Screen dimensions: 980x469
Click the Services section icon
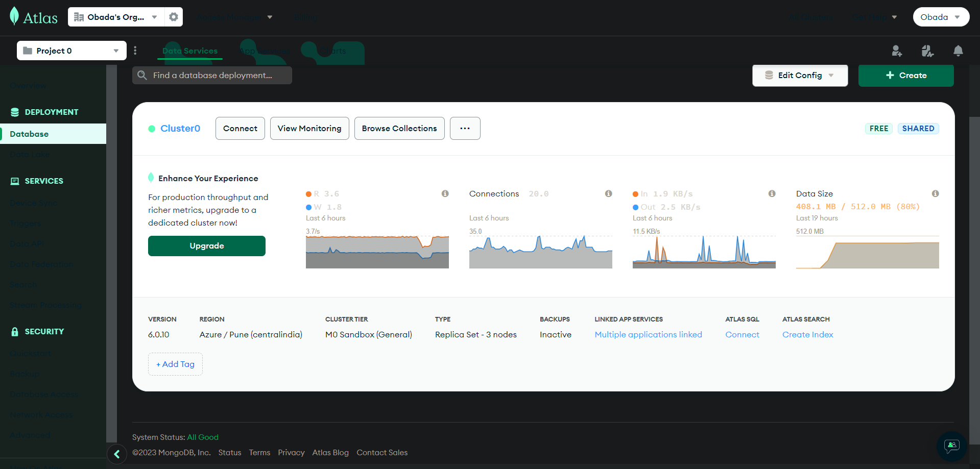(15, 181)
